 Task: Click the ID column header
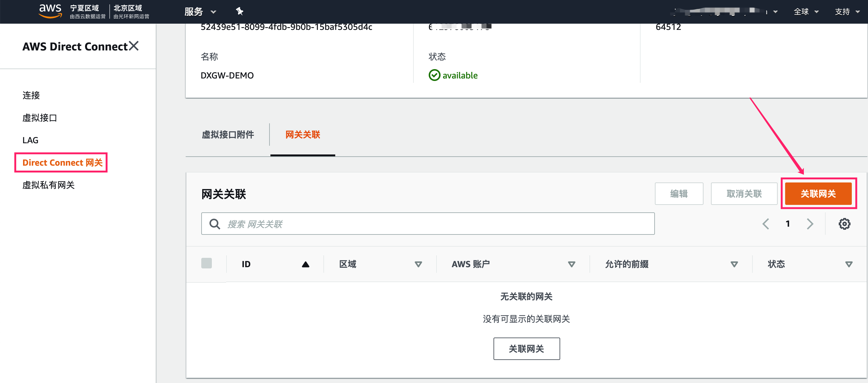(246, 264)
